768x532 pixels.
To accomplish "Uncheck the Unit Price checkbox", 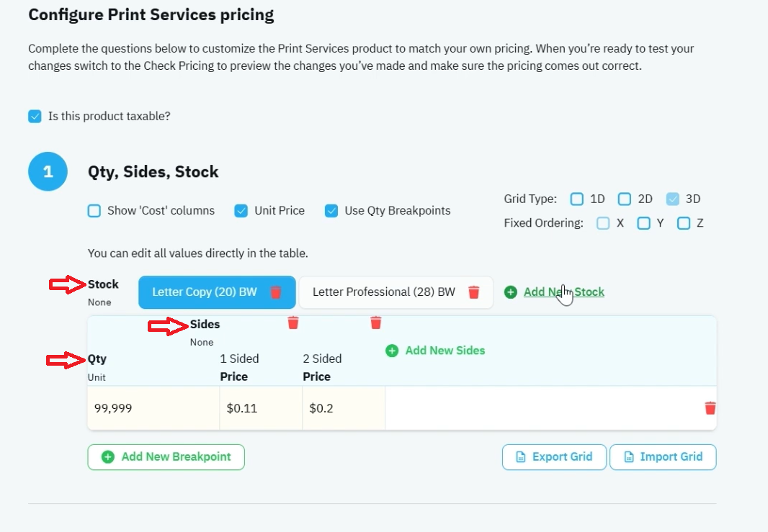I will pos(241,211).
